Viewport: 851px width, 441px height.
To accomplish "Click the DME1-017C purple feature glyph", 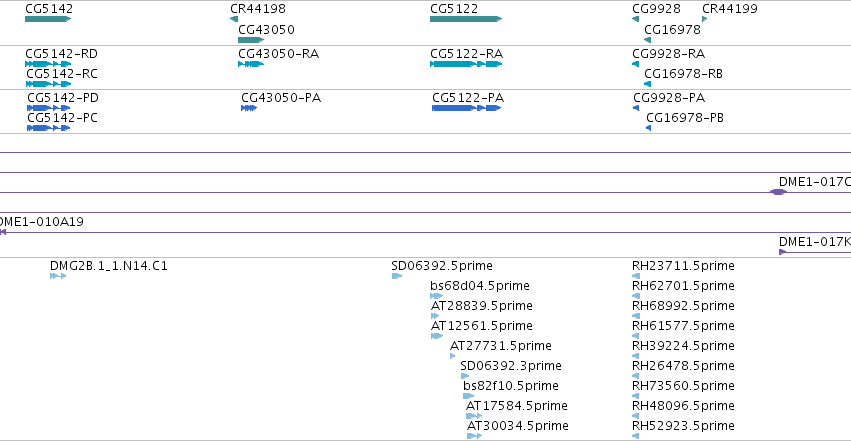I will 779,192.
